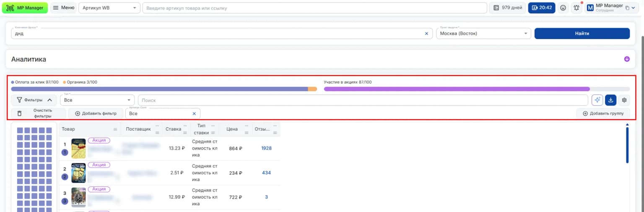Click the purple position circle in row 1

pos(65,152)
